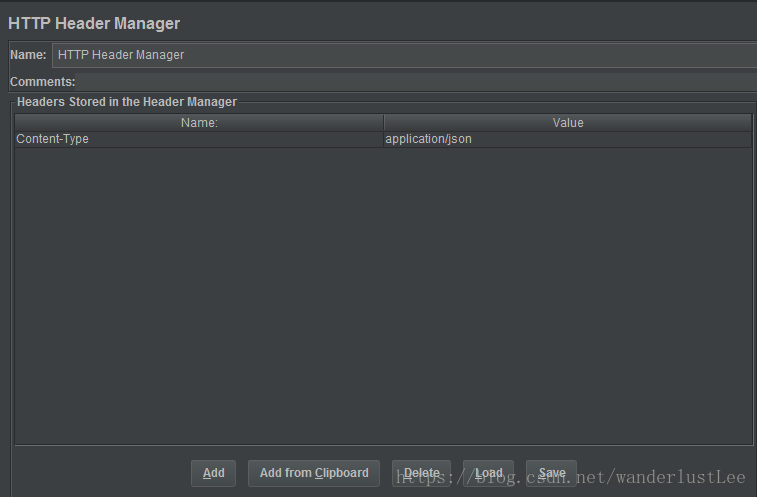This screenshot has height=497, width=757.
Task: Click the Delete button
Action: coord(421,473)
